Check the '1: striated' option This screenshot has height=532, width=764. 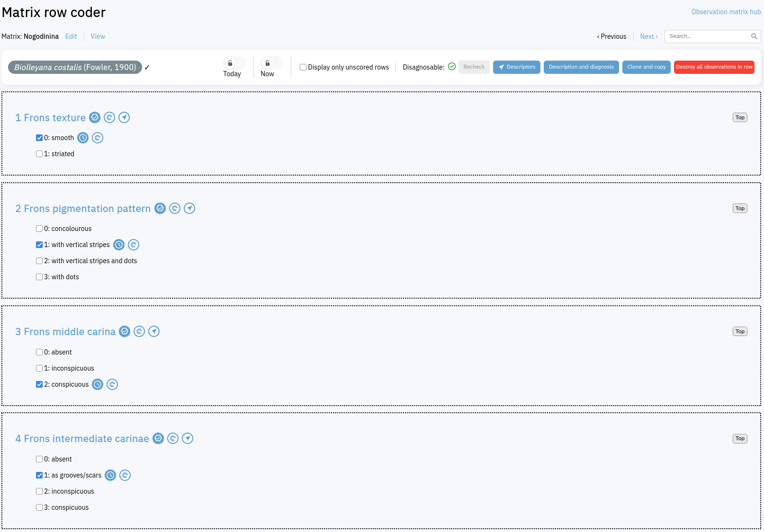pyautogui.click(x=39, y=154)
